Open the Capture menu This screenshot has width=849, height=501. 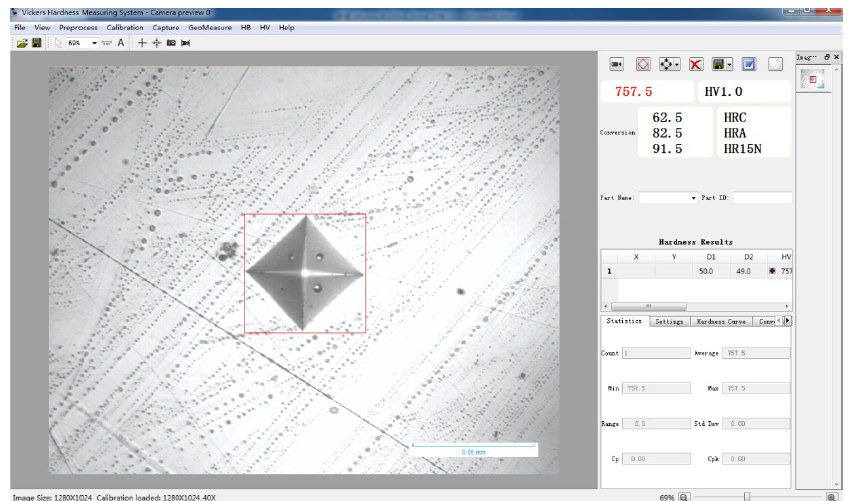166,28
